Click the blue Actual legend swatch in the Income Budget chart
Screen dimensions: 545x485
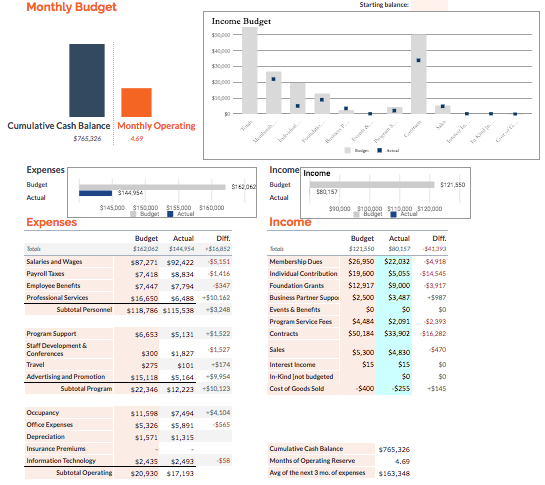[380, 150]
